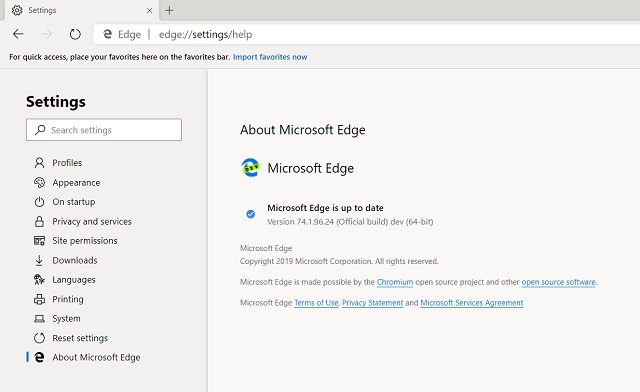Click the On startup power icon
This screenshot has width=640, height=392.
pyautogui.click(x=39, y=202)
